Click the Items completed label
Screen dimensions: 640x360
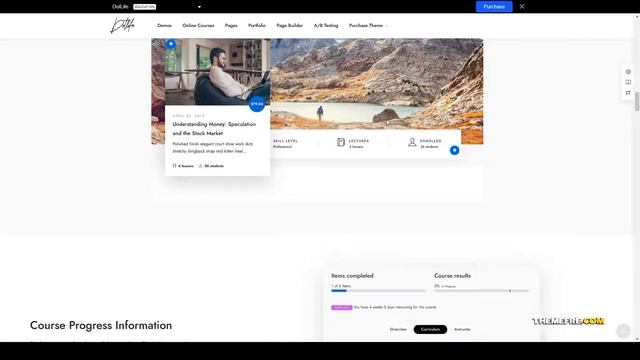pyautogui.click(x=352, y=276)
